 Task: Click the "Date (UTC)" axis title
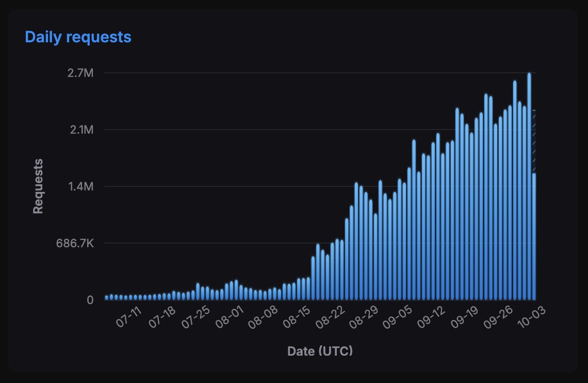[x=320, y=351]
